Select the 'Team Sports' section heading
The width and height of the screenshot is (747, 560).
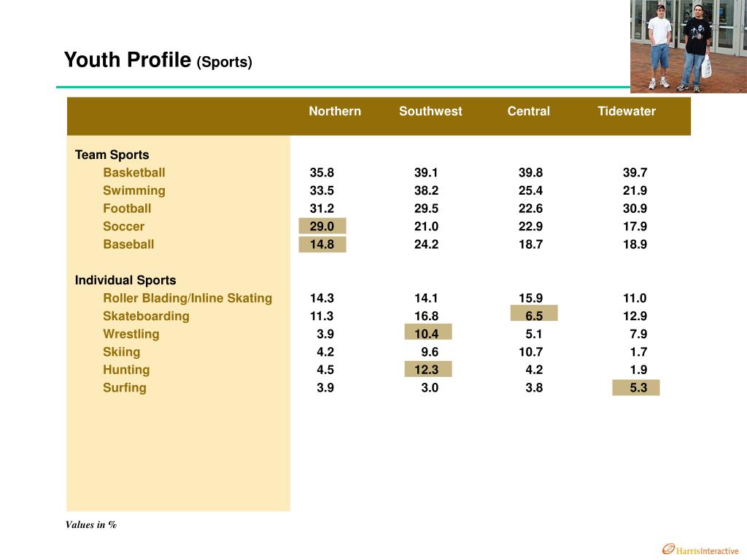pyautogui.click(x=112, y=155)
